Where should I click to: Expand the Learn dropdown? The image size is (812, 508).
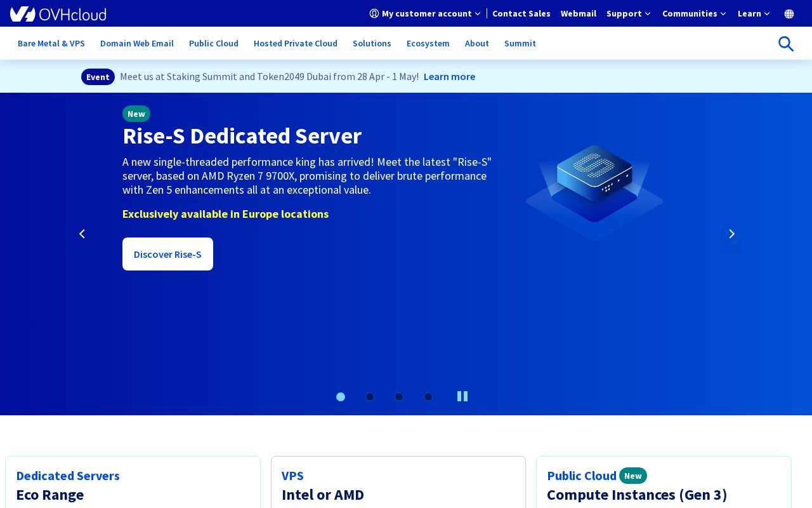coord(754,13)
